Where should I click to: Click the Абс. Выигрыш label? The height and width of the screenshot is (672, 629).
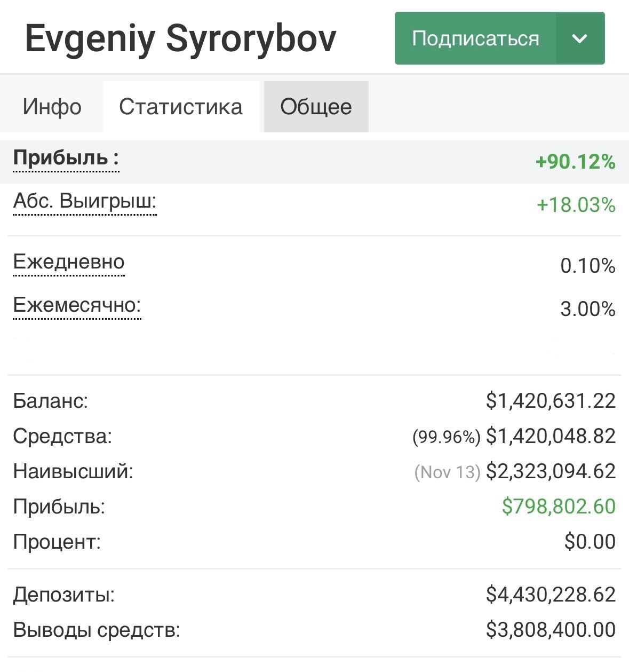coord(84,201)
